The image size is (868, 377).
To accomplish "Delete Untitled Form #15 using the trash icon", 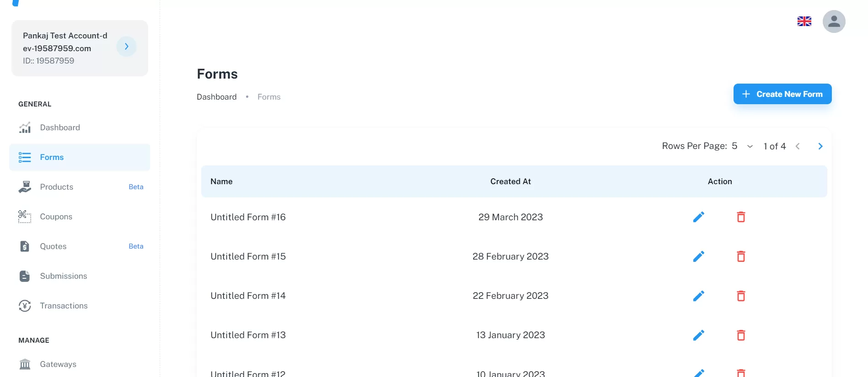I will coord(741,256).
